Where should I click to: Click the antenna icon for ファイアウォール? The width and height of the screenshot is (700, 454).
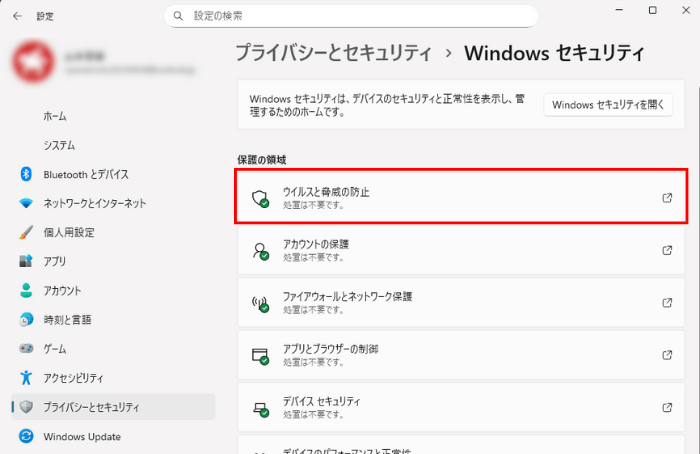(260, 304)
